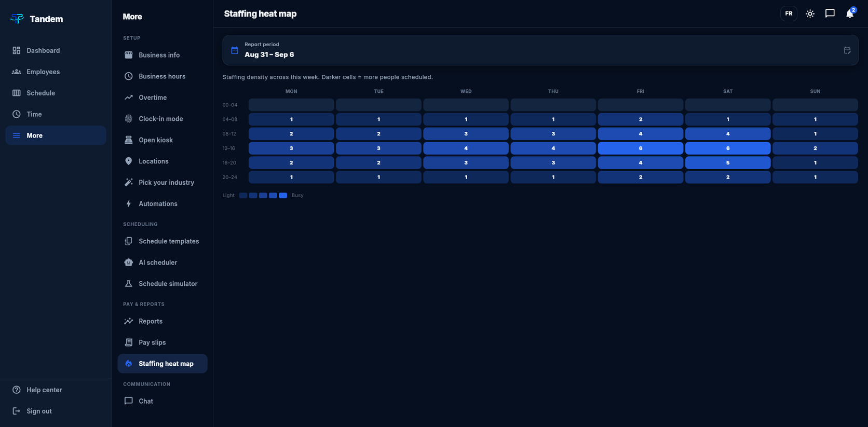Open the Dashboard grid icon
The width and height of the screenshot is (868, 427).
click(x=17, y=50)
